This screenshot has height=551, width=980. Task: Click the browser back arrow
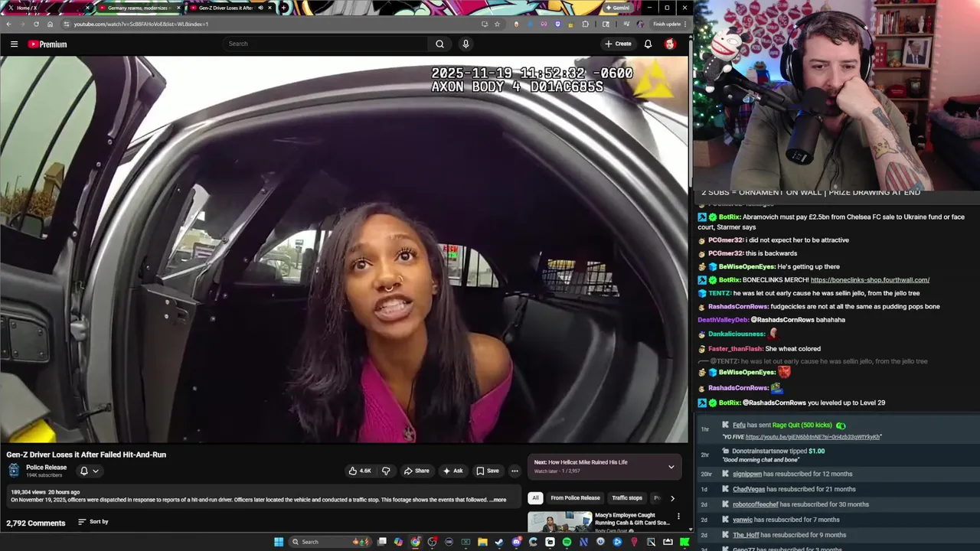tap(8, 24)
